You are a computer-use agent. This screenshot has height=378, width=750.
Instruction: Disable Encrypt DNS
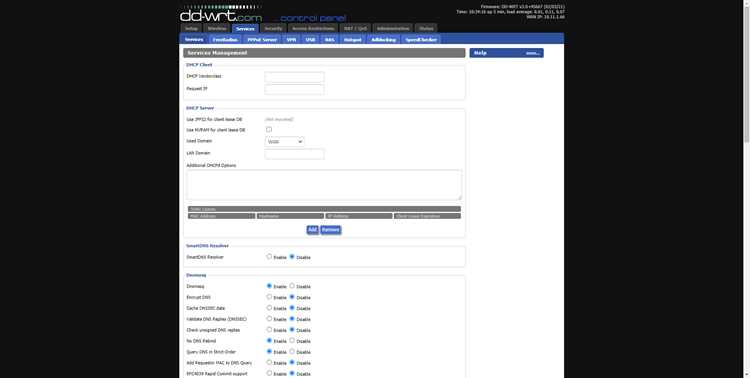point(292,297)
